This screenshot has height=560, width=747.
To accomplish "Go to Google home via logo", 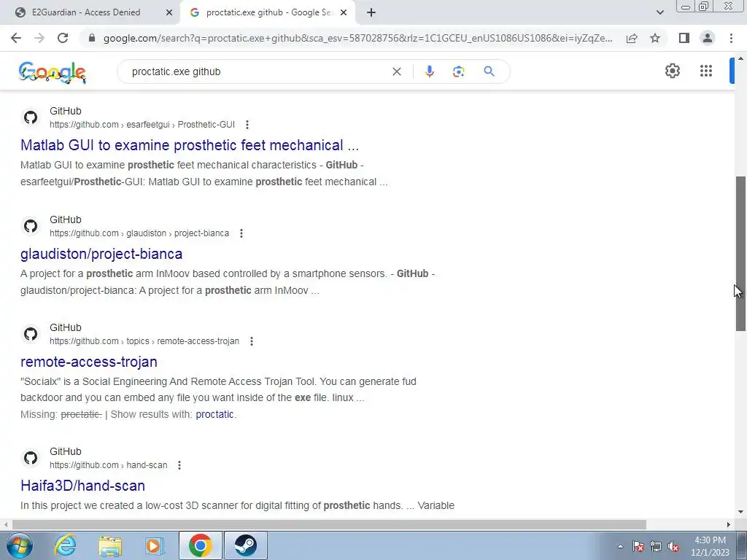I will point(53,72).
